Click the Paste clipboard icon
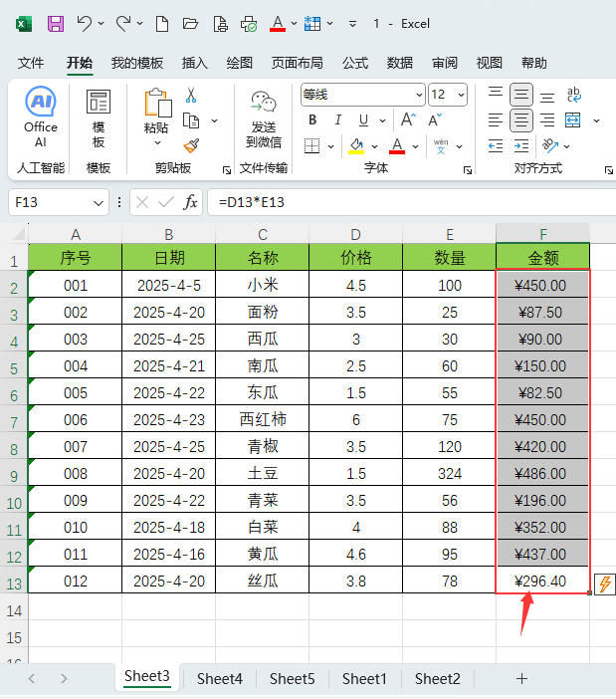Screen dimensions: 616x699 pyautogui.click(x=157, y=103)
